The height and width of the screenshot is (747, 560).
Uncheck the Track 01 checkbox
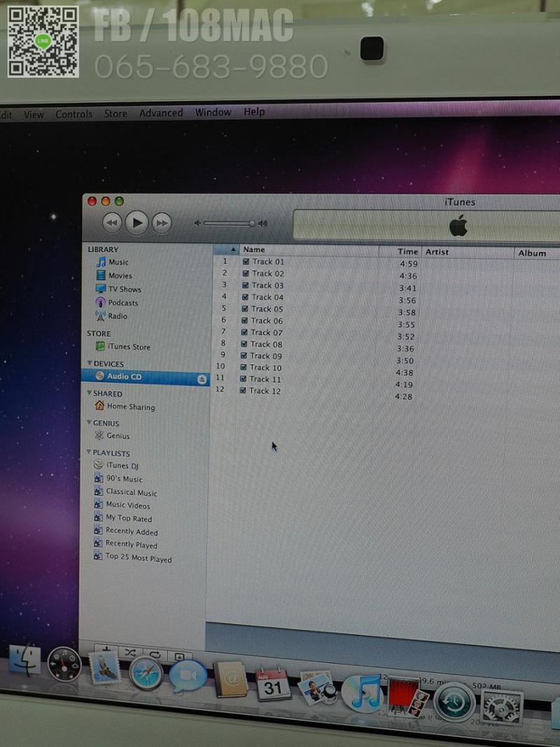point(246,262)
